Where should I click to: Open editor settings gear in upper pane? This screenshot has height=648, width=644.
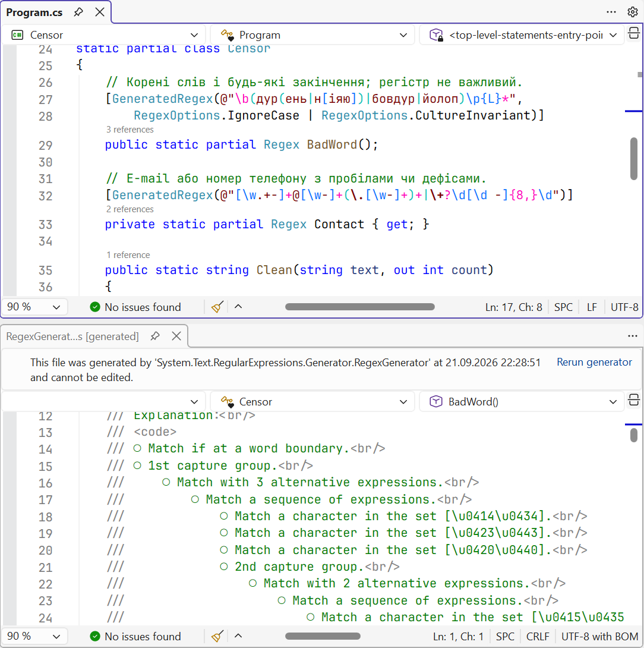tap(633, 12)
